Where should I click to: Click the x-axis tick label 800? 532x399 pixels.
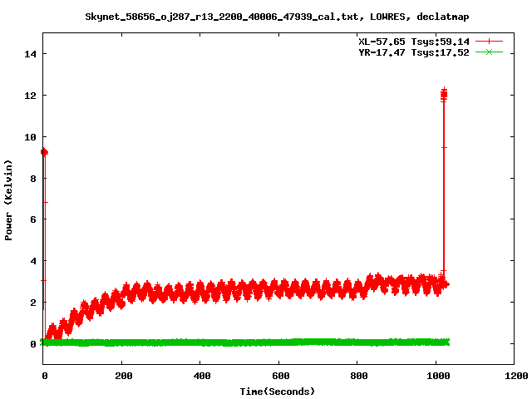pos(359,376)
